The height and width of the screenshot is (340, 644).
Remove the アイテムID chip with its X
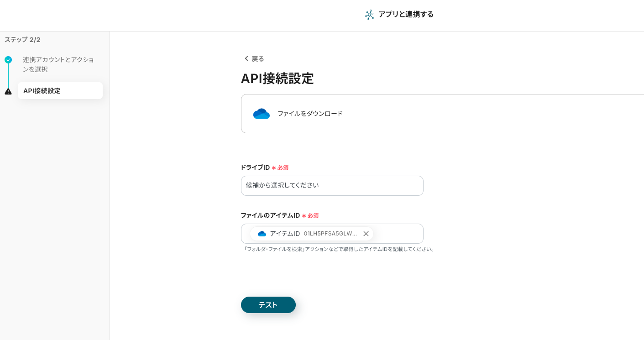(366, 234)
